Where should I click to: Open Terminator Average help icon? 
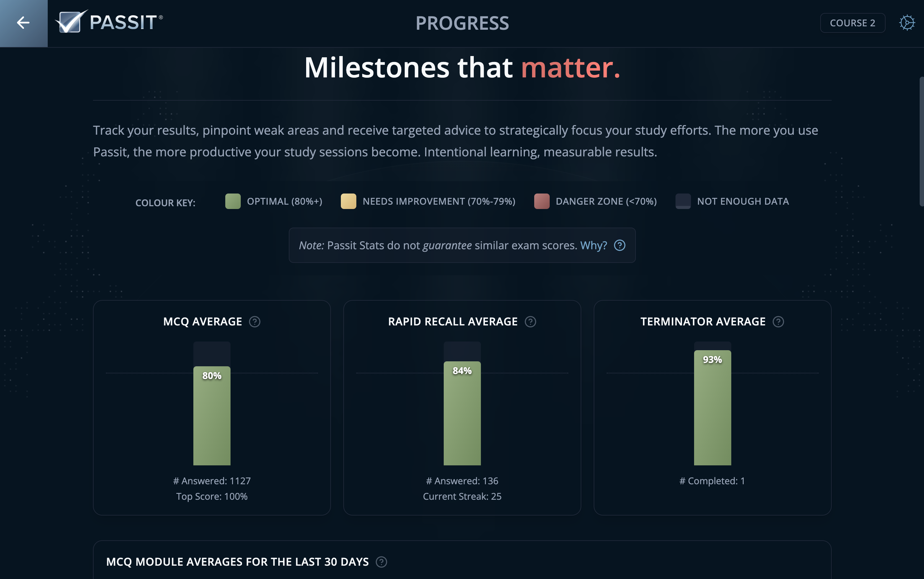tap(778, 322)
